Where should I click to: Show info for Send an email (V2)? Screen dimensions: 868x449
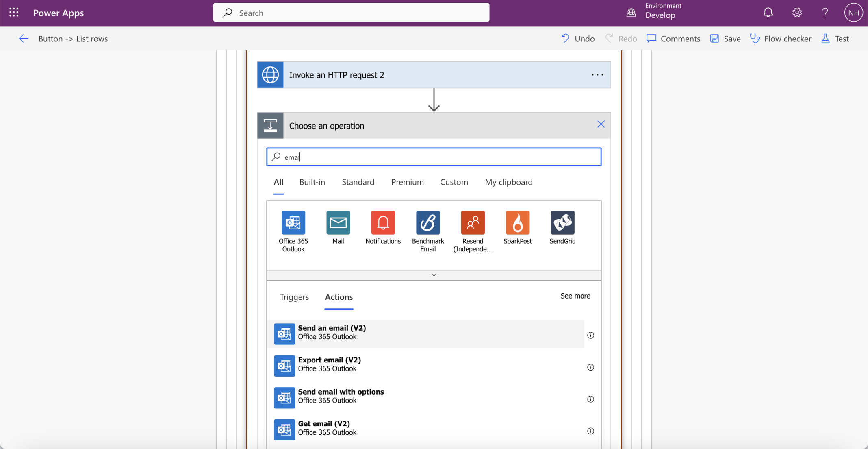(590, 335)
